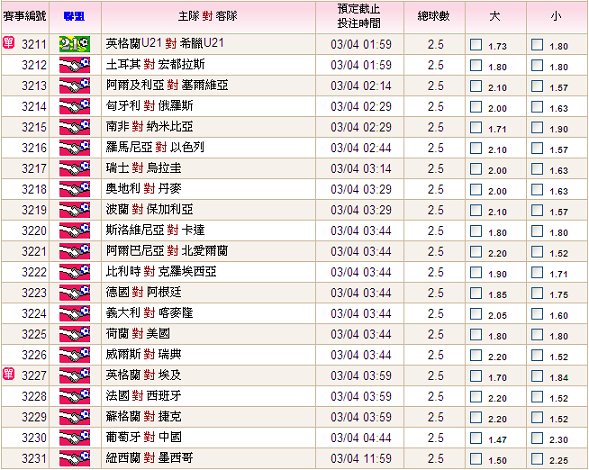Viewport: 589px width, 470px height.
Task: Click the 法國 對 西班牙 match name
Action: [143, 396]
